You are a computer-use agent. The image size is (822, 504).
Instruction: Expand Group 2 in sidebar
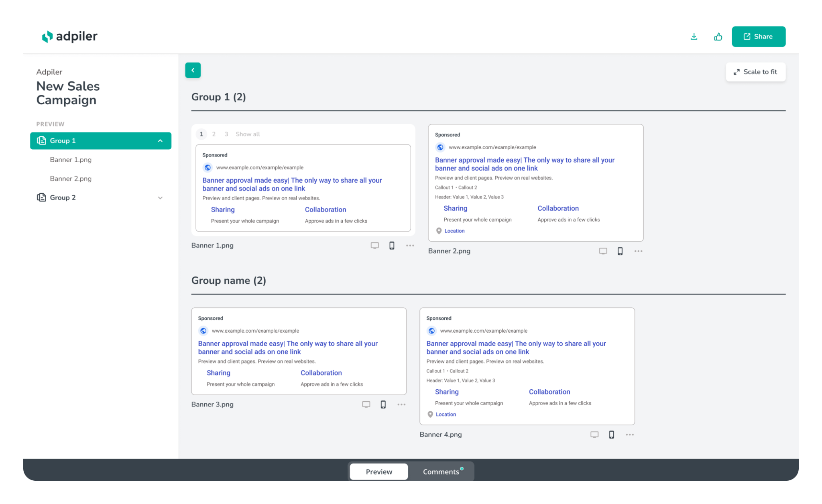pos(160,198)
